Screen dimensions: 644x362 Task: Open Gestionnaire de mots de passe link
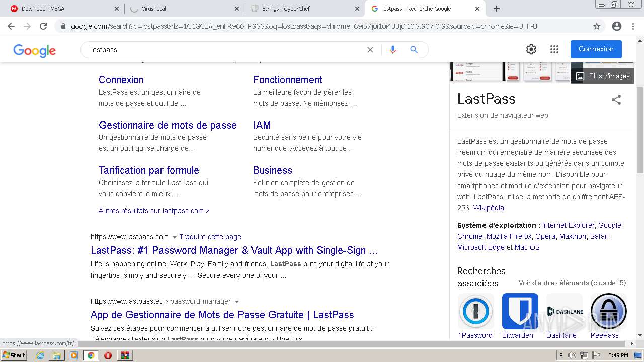[168, 125]
